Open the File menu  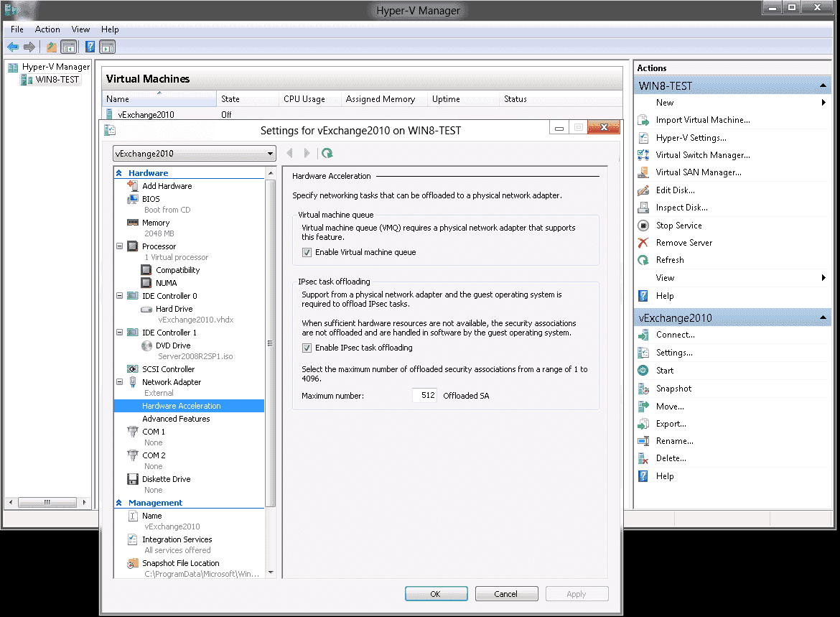tap(17, 29)
